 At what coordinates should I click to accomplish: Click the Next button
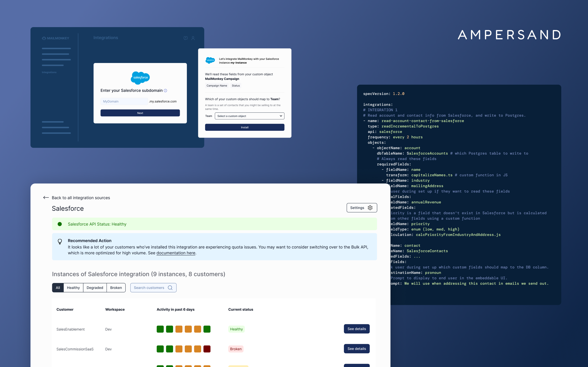(x=140, y=113)
